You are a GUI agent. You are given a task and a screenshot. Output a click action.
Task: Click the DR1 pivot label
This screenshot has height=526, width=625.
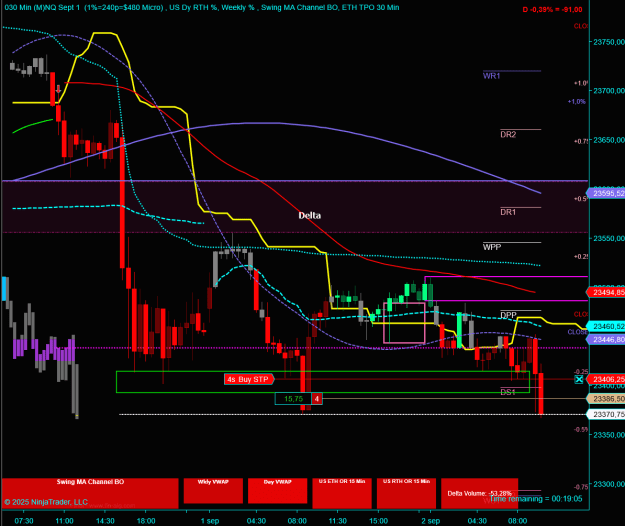(508, 212)
